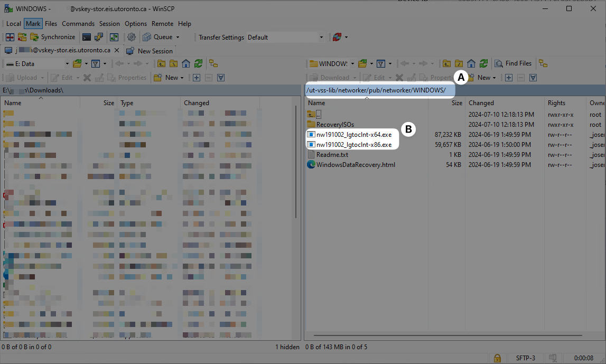Click remote panel select all icon
Viewport: 606px width, 364px height.
pyautogui.click(x=533, y=78)
